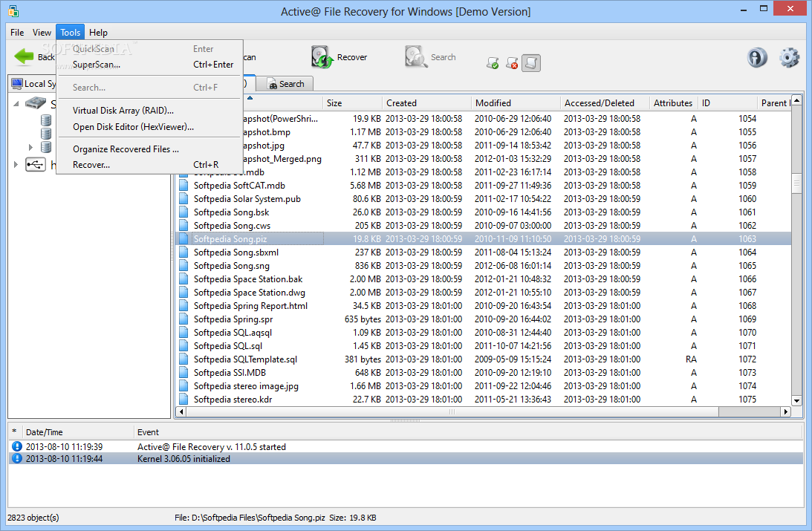Click file icon of Softpedia SoftCAT.mdb

(183, 185)
